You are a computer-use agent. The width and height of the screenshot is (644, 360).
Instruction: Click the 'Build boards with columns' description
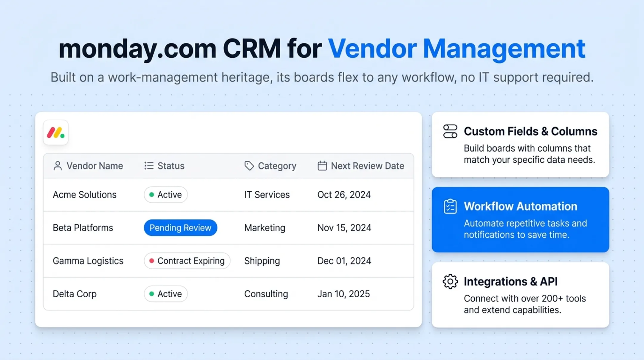click(529, 154)
